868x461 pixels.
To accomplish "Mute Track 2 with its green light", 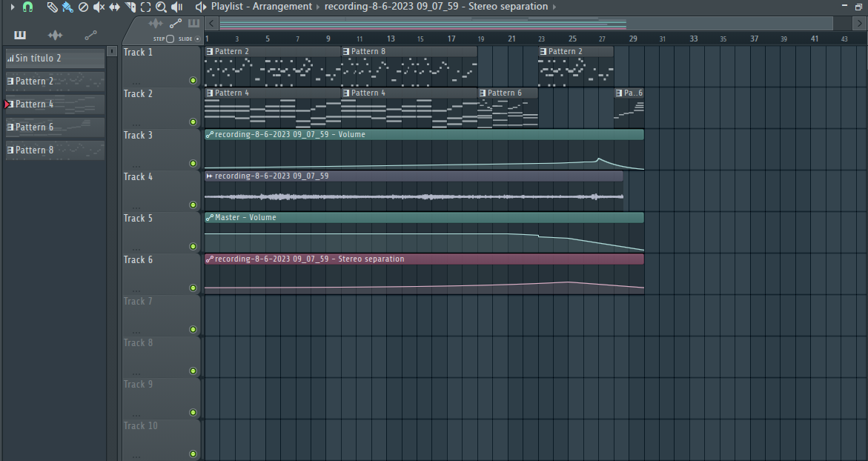I will click(193, 122).
